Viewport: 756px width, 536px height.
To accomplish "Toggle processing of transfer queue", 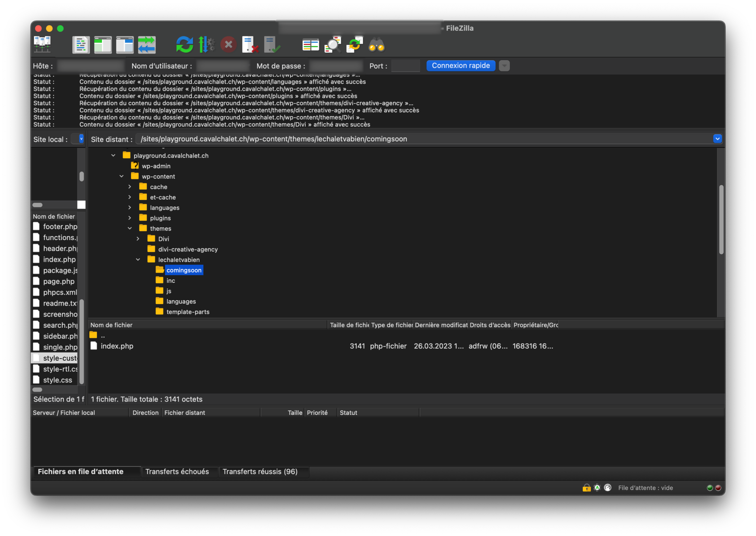I will [x=207, y=45].
